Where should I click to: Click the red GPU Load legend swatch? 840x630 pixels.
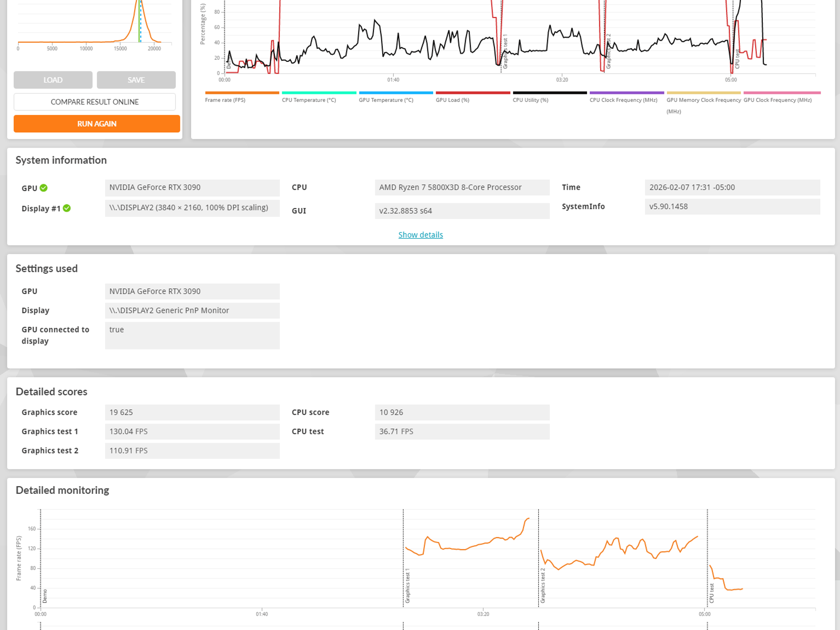pyautogui.click(x=473, y=93)
